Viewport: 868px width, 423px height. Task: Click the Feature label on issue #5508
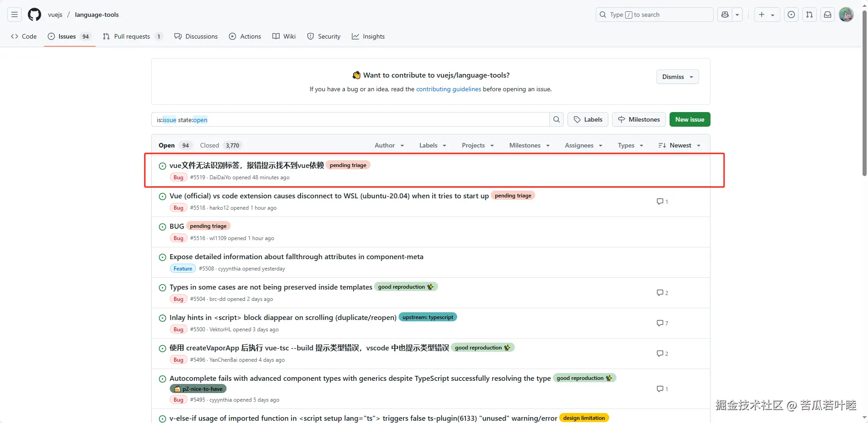(183, 269)
